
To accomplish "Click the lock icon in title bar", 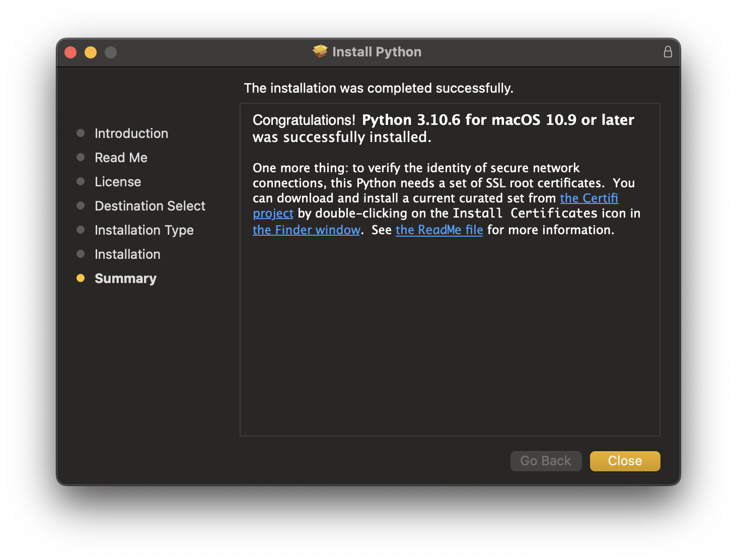I will (668, 52).
